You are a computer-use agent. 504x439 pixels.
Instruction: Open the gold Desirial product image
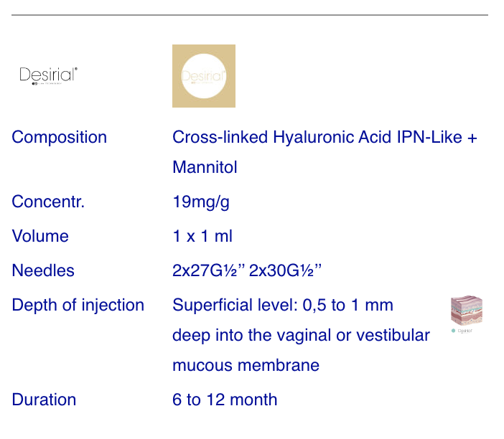tap(204, 76)
